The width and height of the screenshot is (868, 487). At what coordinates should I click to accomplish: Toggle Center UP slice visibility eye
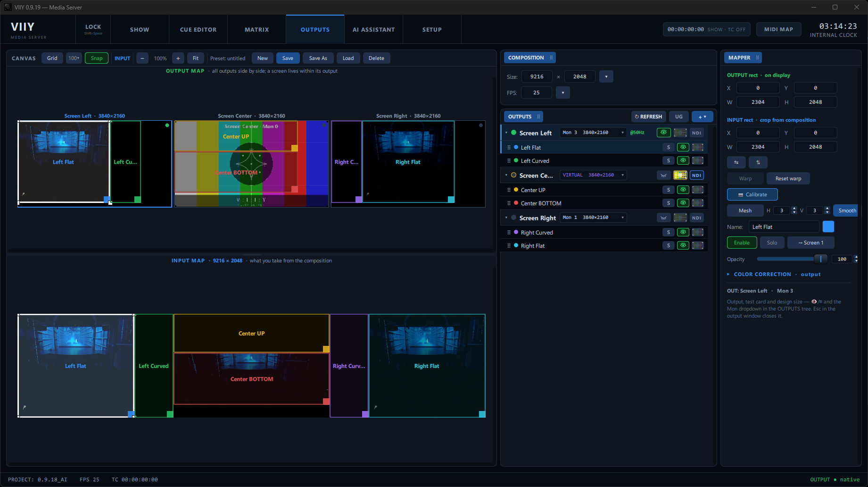pos(683,190)
